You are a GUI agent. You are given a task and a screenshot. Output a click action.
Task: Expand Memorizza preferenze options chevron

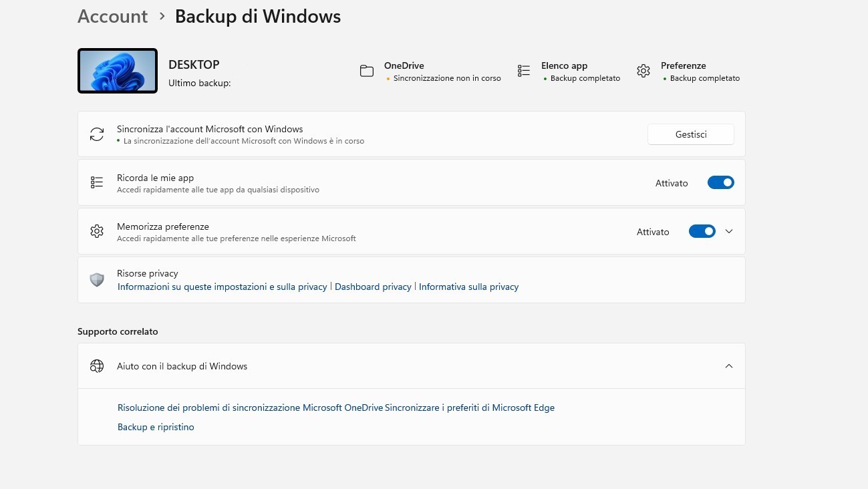click(x=729, y=231)
